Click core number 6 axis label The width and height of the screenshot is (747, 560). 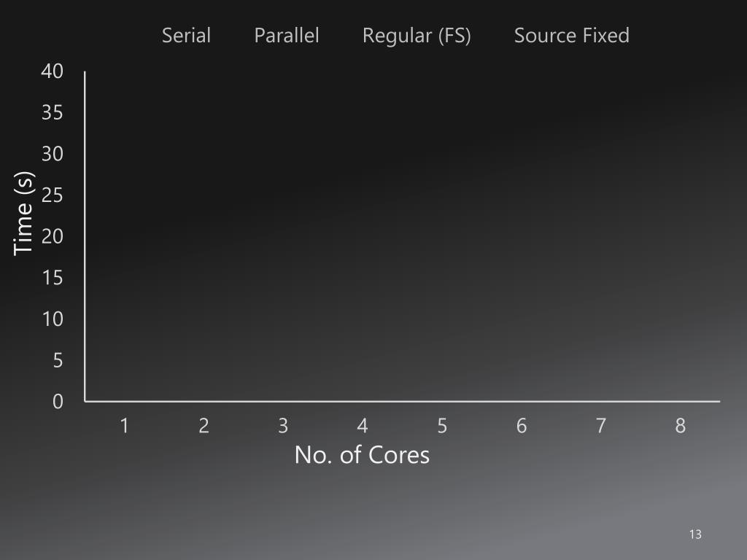click(522, 426)
